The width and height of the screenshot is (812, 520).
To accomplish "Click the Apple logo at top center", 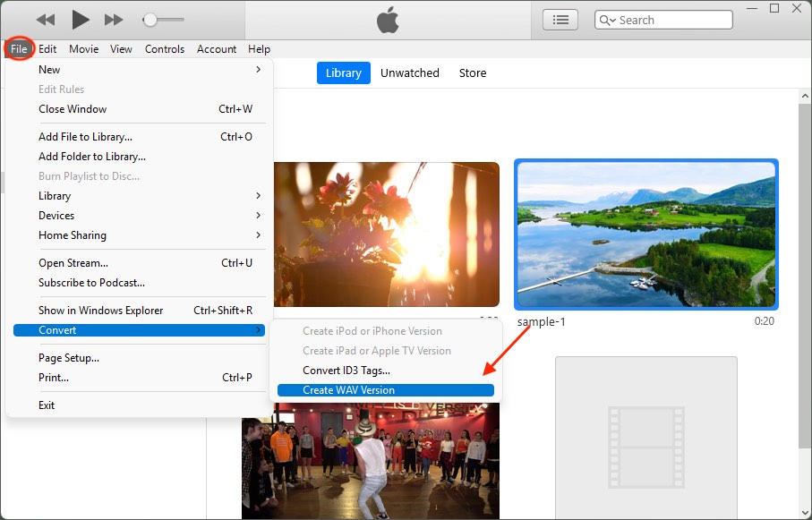I will tap(387, 19).
